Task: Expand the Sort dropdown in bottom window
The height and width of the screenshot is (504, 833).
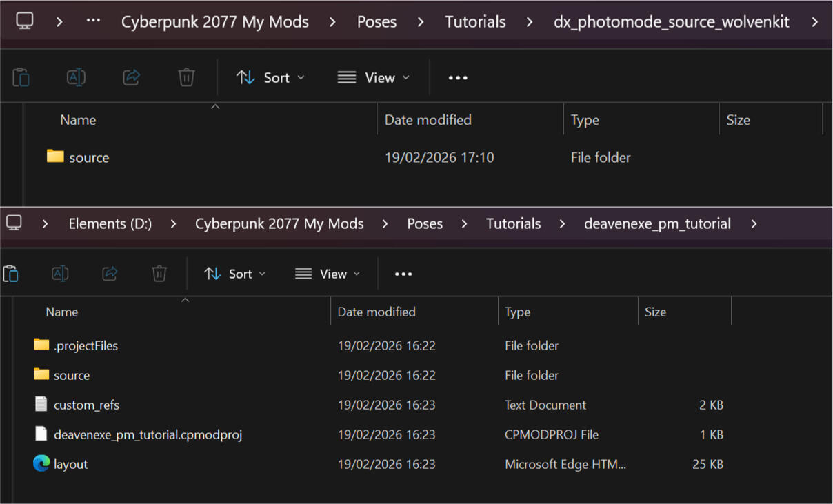Action: 234,274
